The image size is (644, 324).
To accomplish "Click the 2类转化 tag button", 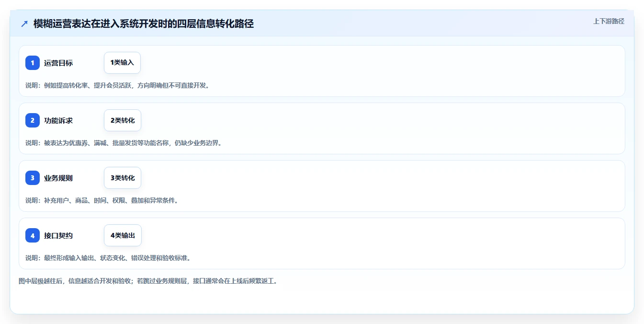I will [x=123, y=120].
